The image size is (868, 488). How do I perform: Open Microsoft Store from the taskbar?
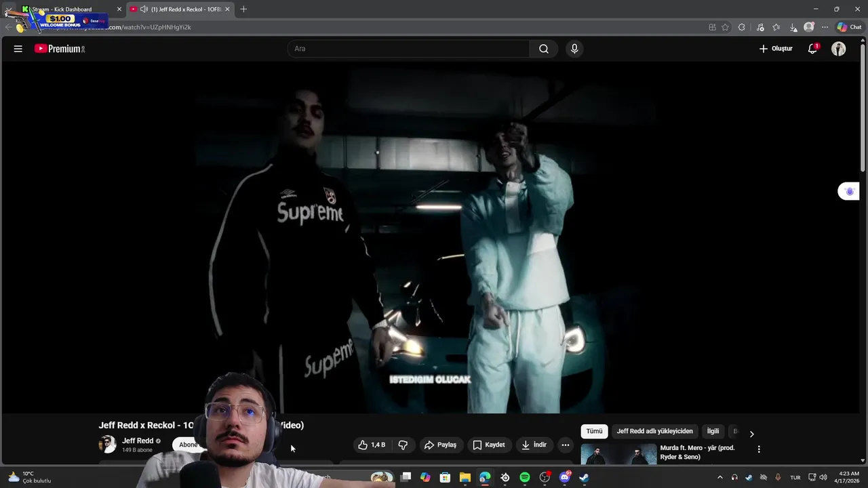(445, 478)
